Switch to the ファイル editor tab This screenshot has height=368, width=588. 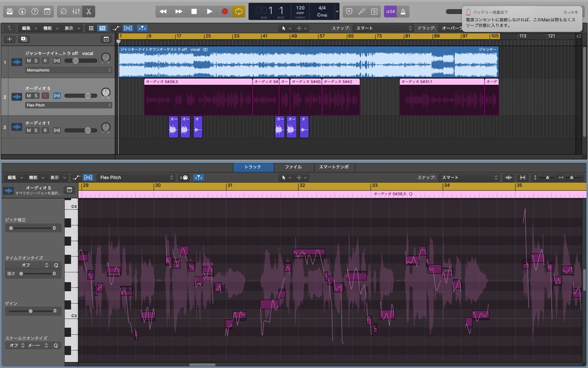[293, 167]
